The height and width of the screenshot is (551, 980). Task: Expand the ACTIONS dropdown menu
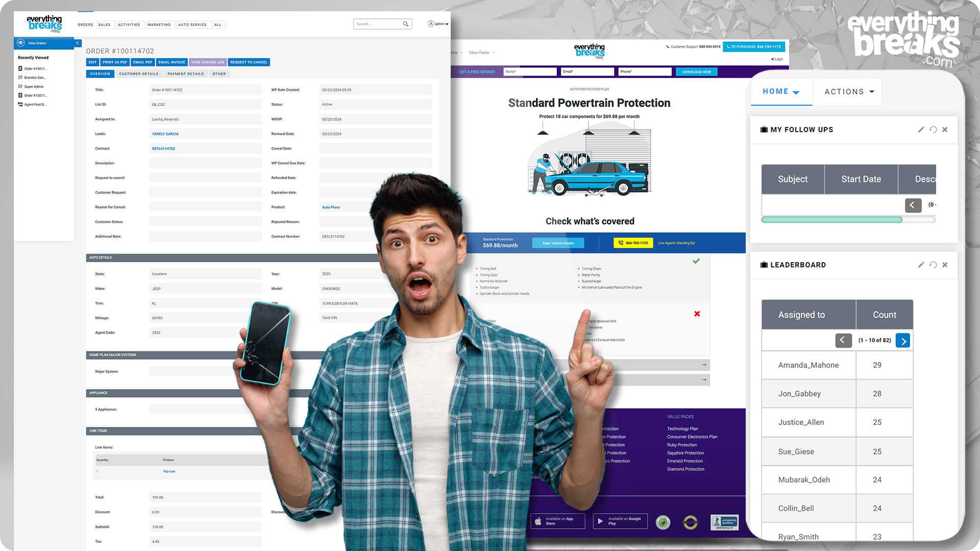click(x=849, y=92)
